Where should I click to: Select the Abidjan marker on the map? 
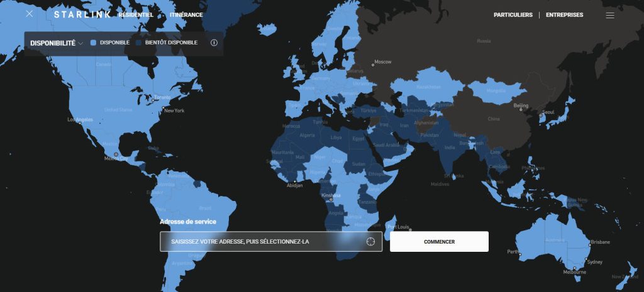click(x=294, y=181)
